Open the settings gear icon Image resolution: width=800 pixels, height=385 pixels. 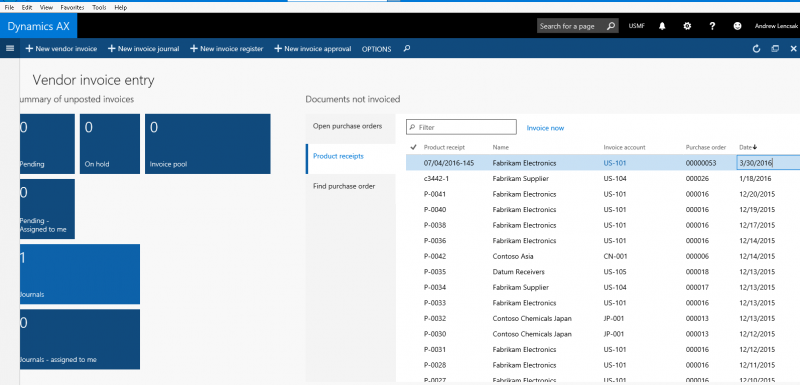point(687,26)
